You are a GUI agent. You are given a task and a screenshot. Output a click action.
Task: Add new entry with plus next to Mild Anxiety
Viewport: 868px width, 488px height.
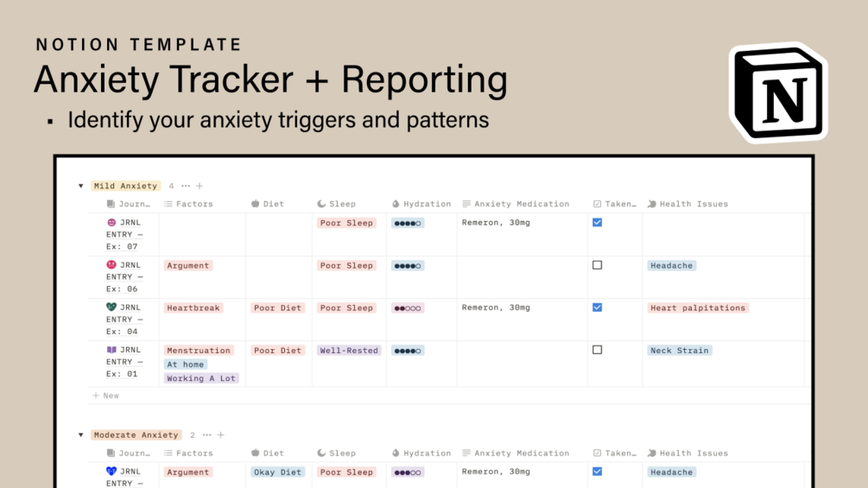[x=200, y=186]
